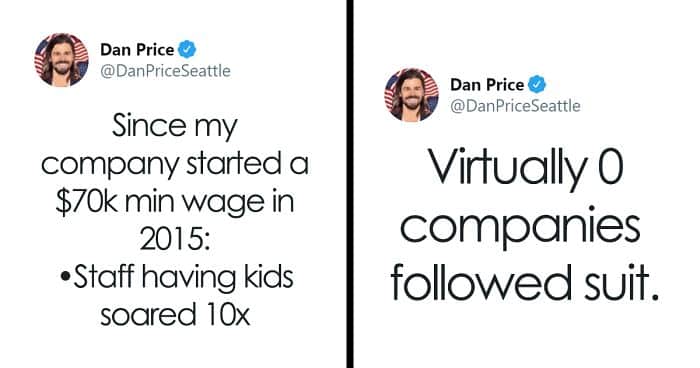Open Dan Price name in right tweet
The width and height of the screenshot is (700, 368).
coord(487,84)
